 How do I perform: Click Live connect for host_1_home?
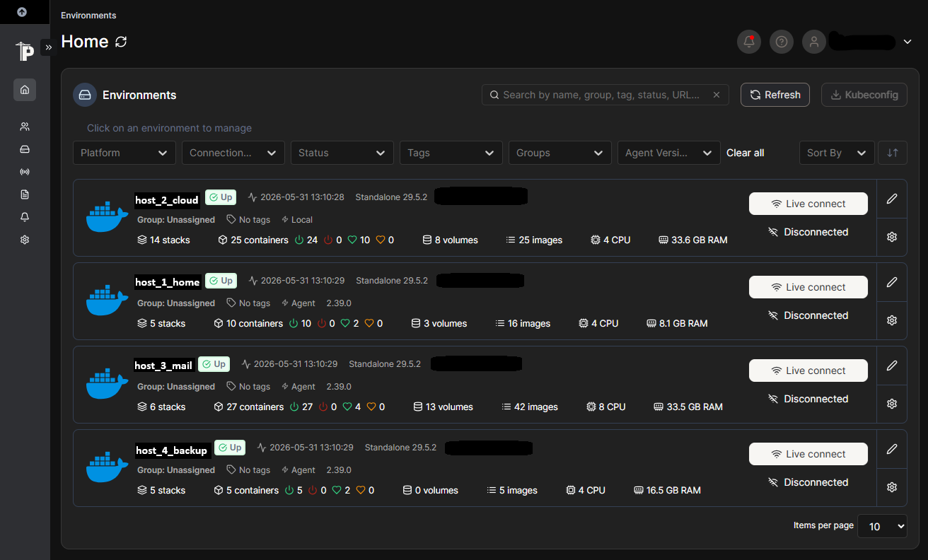point(808,287)
